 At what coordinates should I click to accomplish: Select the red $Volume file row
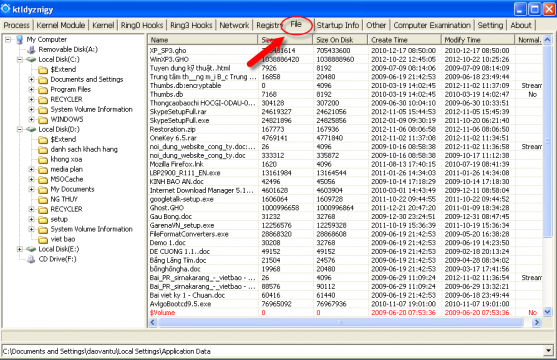click(x=345, y=313)
